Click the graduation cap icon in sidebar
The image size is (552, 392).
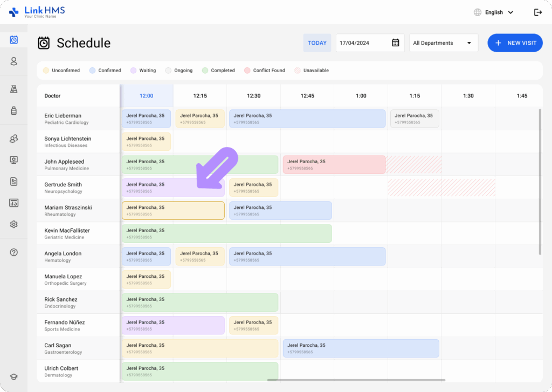14,377
